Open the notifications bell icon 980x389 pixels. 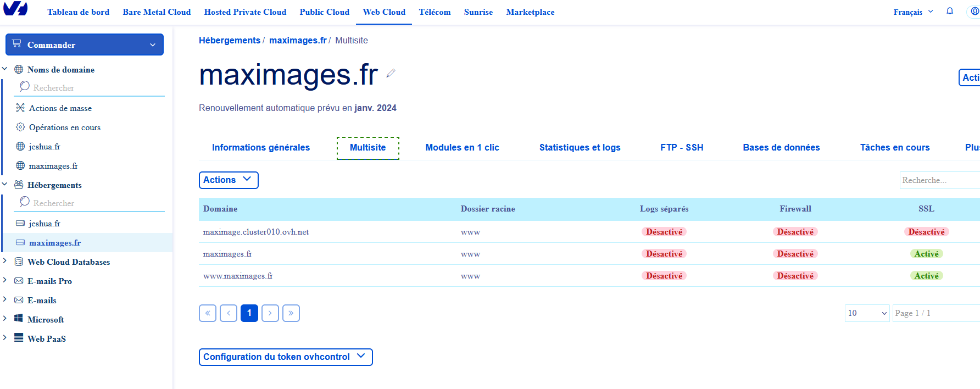[950, 11]
